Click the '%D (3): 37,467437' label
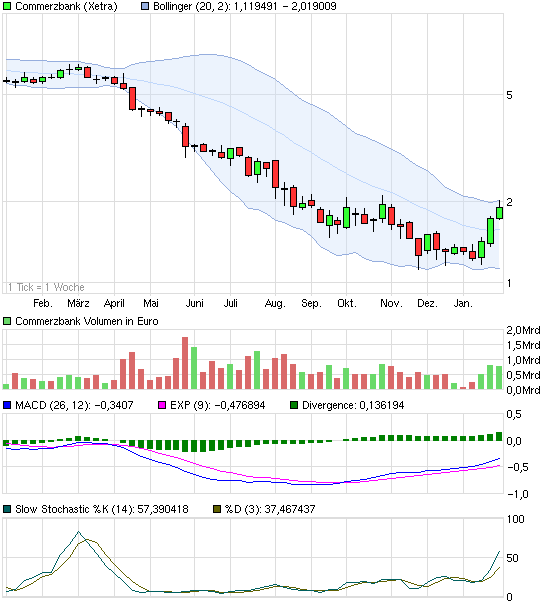Screen dimensions: 545x606 271,509
